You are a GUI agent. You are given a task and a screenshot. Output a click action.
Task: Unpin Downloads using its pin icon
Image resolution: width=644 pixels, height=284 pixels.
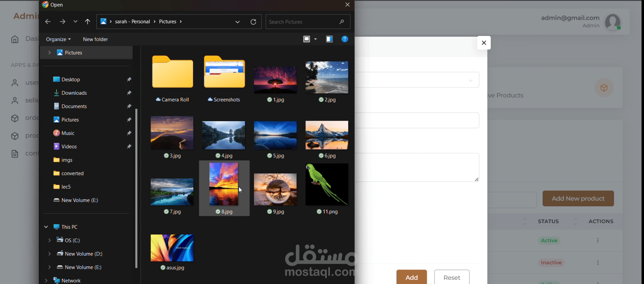129,93
